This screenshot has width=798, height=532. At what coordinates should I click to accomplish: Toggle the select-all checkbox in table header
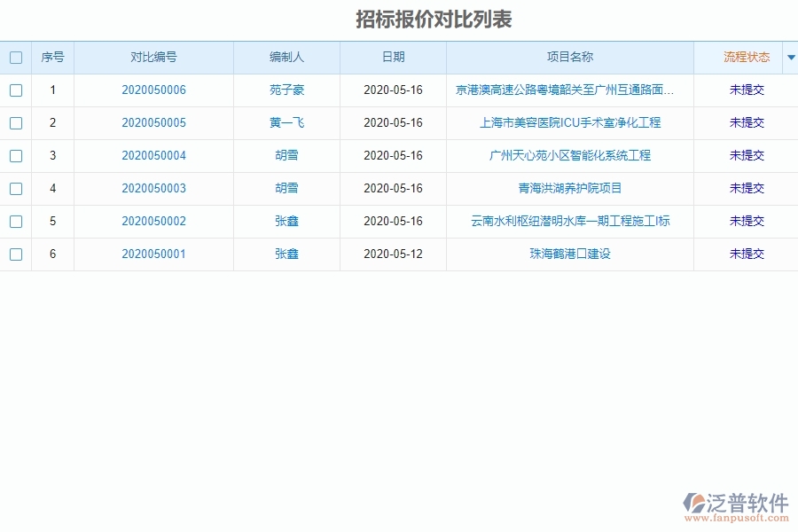pyautogui.click(x=16, y=57)
